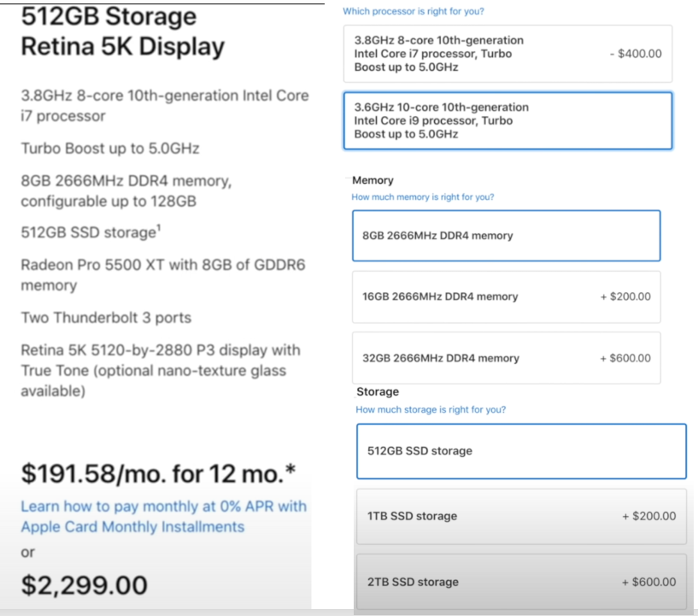Click the '+ $200.00' price beside 16GB memory

(625, 296)
